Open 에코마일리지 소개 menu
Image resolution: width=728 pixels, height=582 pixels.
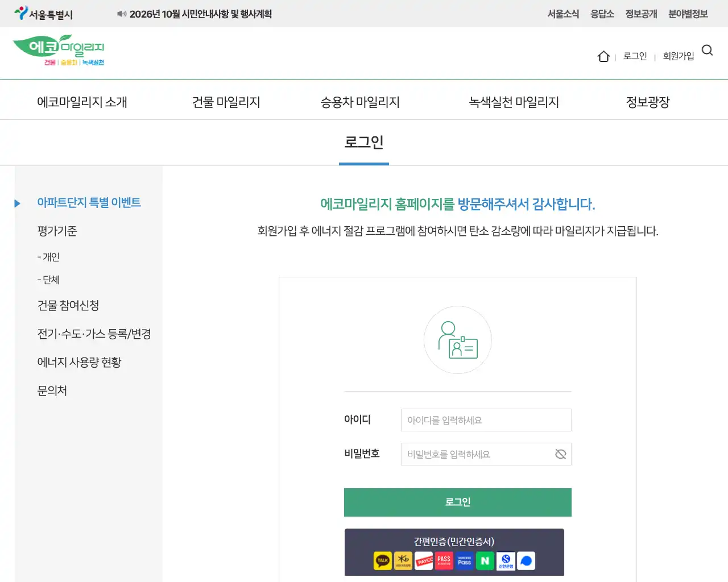pos(82,102)
